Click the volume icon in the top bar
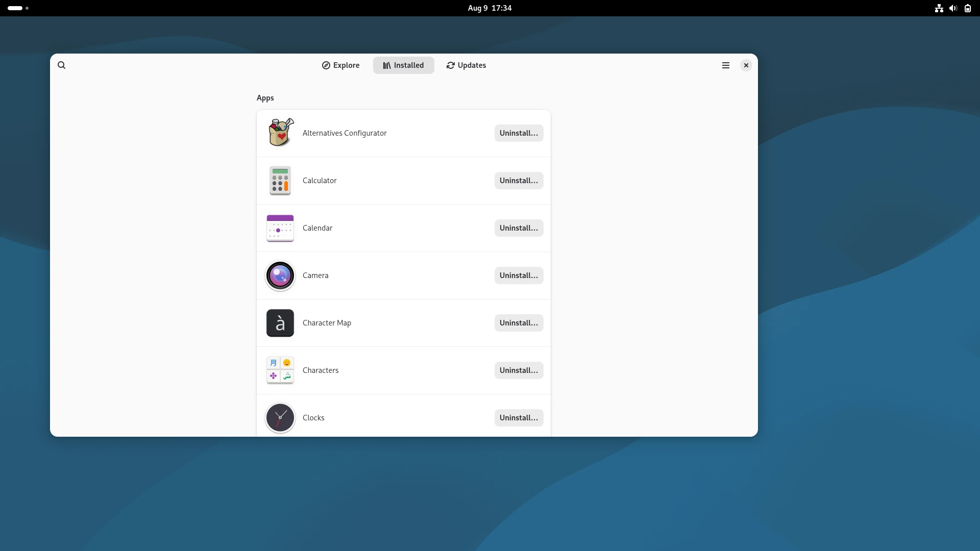The width and height of the screenshot is (980, 551). pyautogui.click(x=953, y=8)
